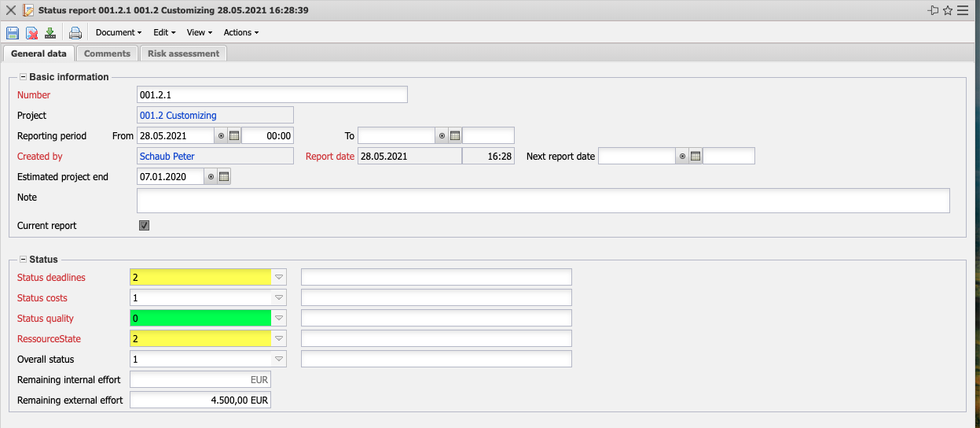Expand the Overall status dropdown
Image resolution: width=980 pixels, height=428 pixels.
pos(278,360)
